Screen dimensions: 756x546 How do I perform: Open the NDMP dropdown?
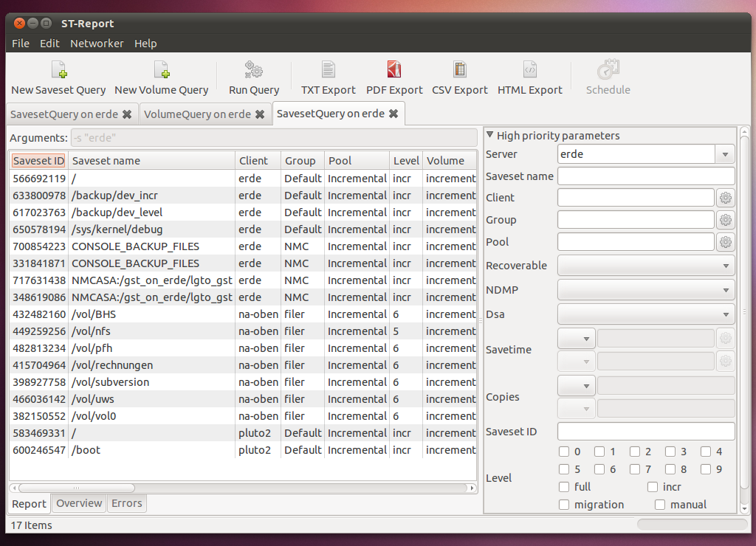[x=646, y=290]
